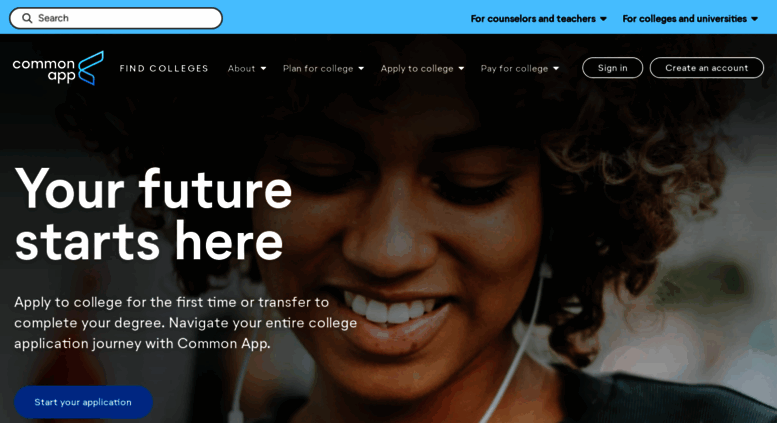777x423 pixels.
Task: Click Start your application button
Action: [x=83, y=402]
